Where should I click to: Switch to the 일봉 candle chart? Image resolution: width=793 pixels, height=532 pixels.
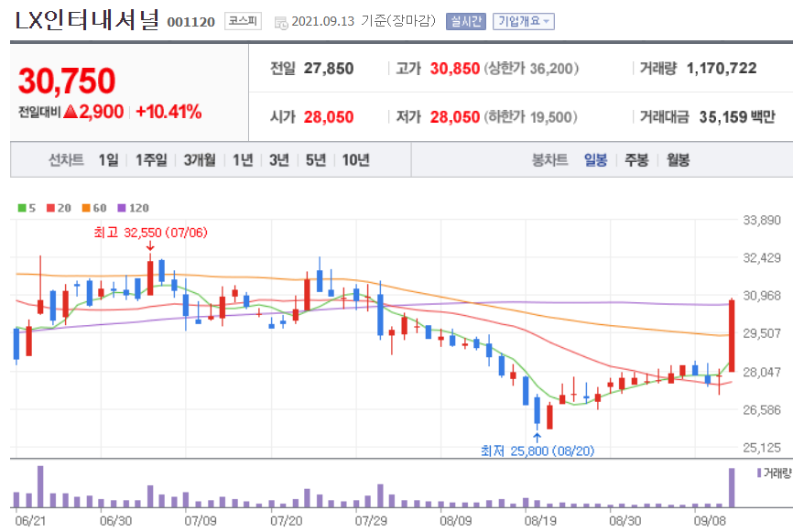[595, 160]
